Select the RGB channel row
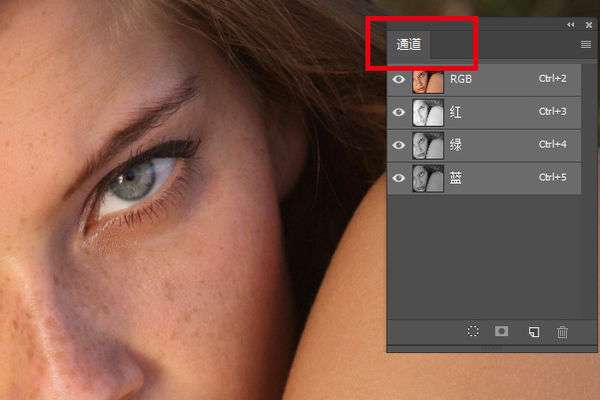Viewport: 600px width, 400px height. point(485,80)
